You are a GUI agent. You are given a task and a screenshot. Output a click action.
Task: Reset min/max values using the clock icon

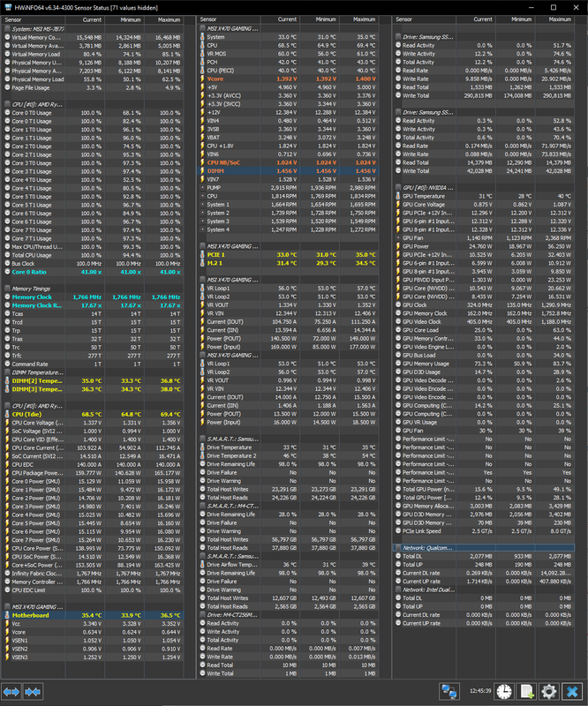(504, 691)
